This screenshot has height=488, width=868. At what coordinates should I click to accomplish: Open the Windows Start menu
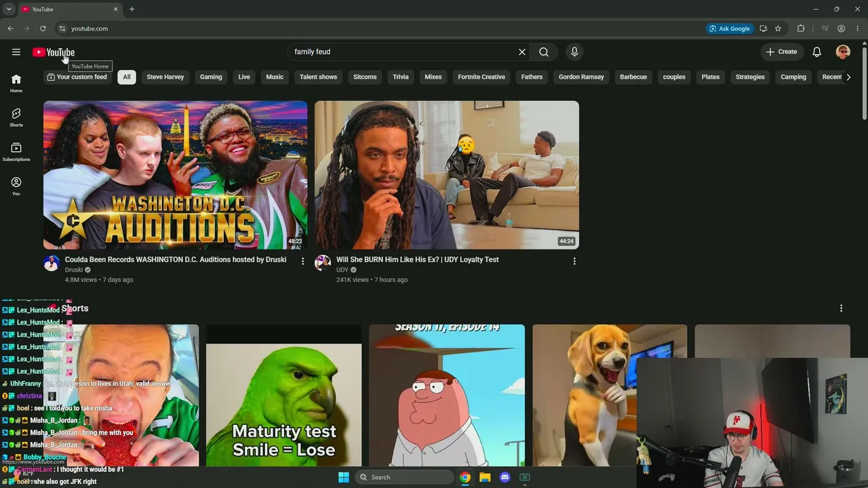pos(344,477)
